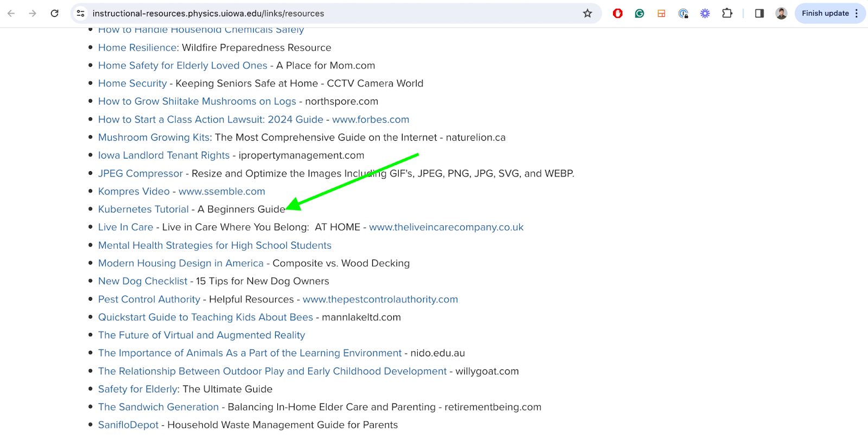
Task: Reload the current page
Action: [54, 14]
